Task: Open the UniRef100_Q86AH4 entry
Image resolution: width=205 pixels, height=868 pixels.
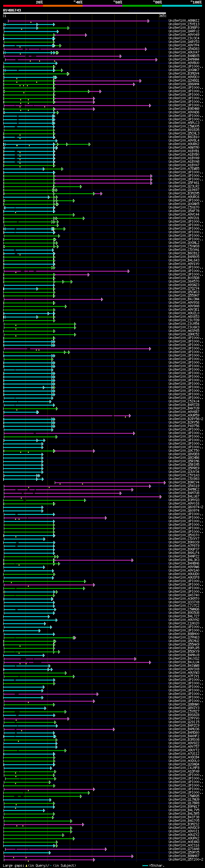Action: click(x=184, y=84)
